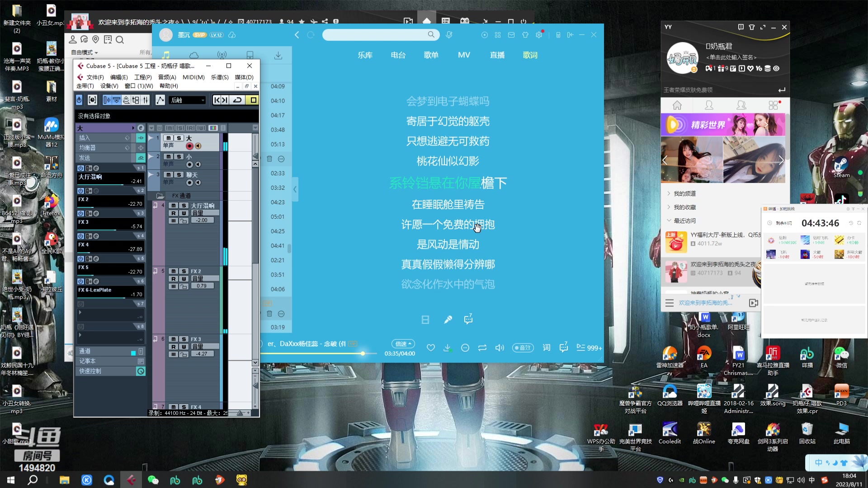Toggle monitor on track 小
The width and height of the screenshot is (868, 488).
point(198,164)
